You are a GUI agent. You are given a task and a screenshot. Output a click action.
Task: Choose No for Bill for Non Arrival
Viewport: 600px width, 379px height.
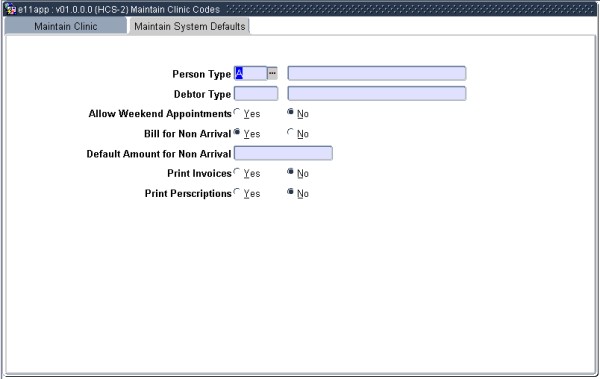(290, 132)
